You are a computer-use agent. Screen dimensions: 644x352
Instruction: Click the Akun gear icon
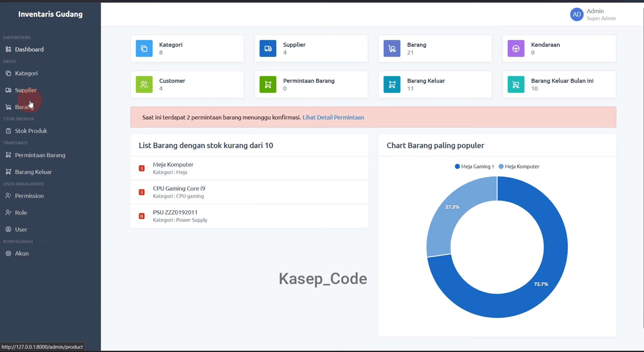8,253
